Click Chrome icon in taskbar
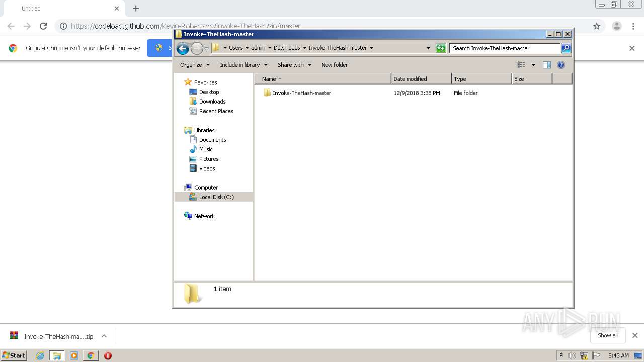This screenshot has width=644, height=362. (91, 355)
